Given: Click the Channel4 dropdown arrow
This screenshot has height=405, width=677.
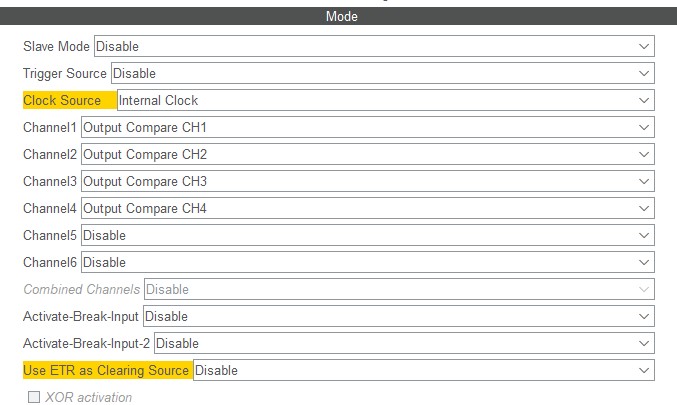Looking at the screenshot, I should pos(644,208).
